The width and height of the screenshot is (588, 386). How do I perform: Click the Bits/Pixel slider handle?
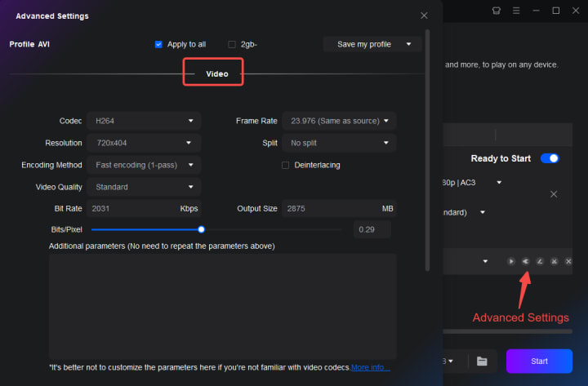point(202,229)
